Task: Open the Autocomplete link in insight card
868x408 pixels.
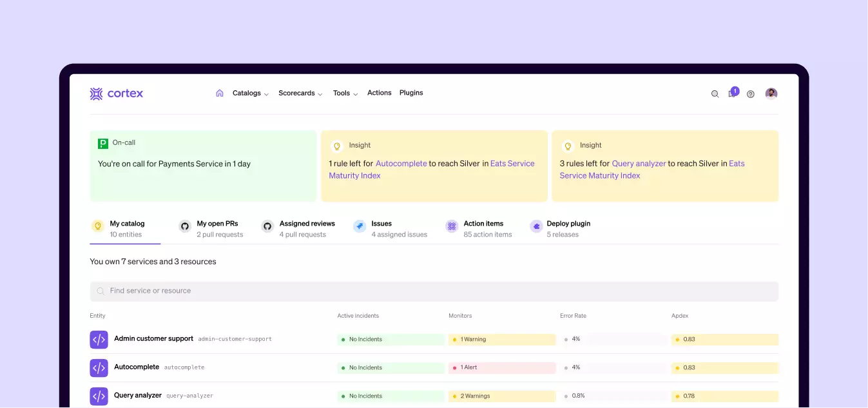Action: click(x=401, y=164)
